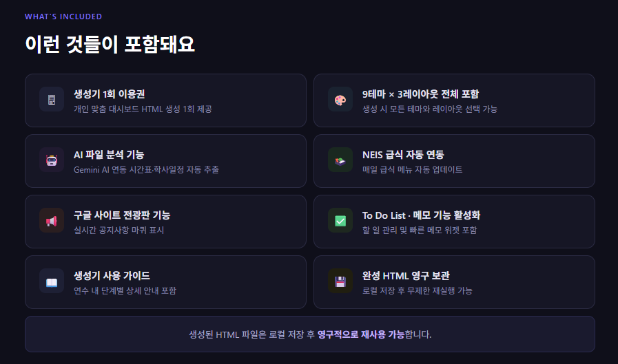This screenshot has height=364, width=618.
Task: Click the 완성 HTML 영구 보관 title
Action: 406,275
